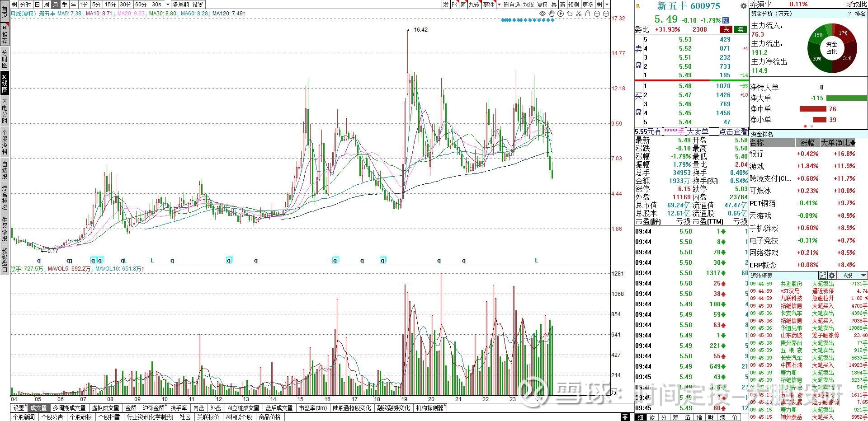
Task: Click the PK toolbar button
Action: point(454,5)
